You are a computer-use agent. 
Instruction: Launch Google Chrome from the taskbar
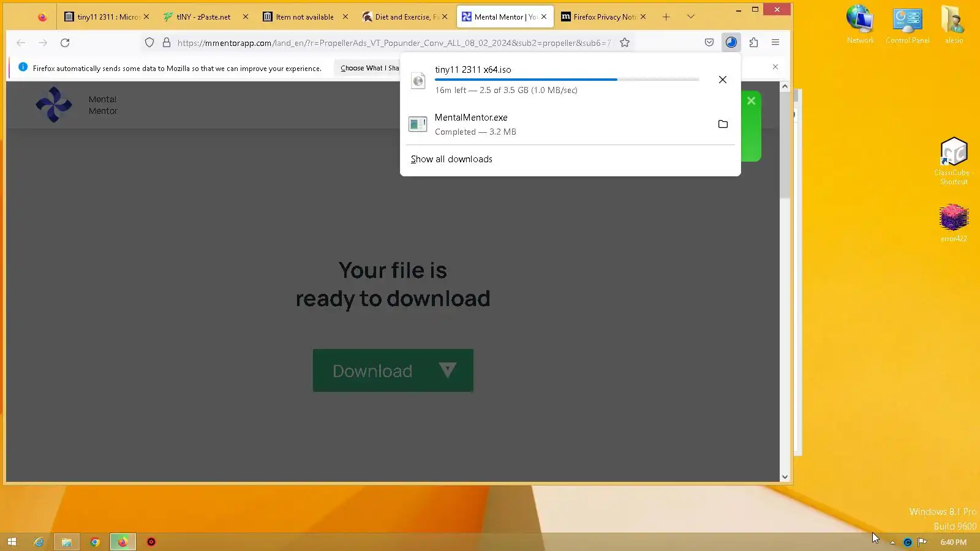[x=95, y=542]
